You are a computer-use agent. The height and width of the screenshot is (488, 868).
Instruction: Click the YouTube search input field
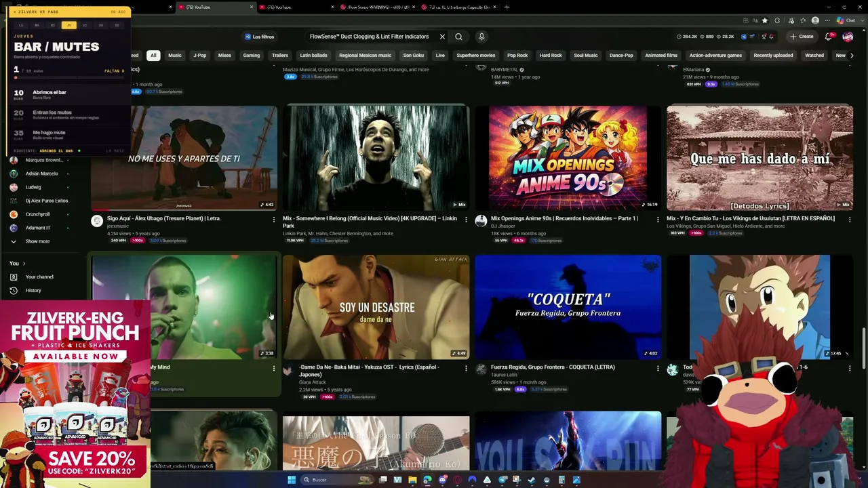click(369, 37)
